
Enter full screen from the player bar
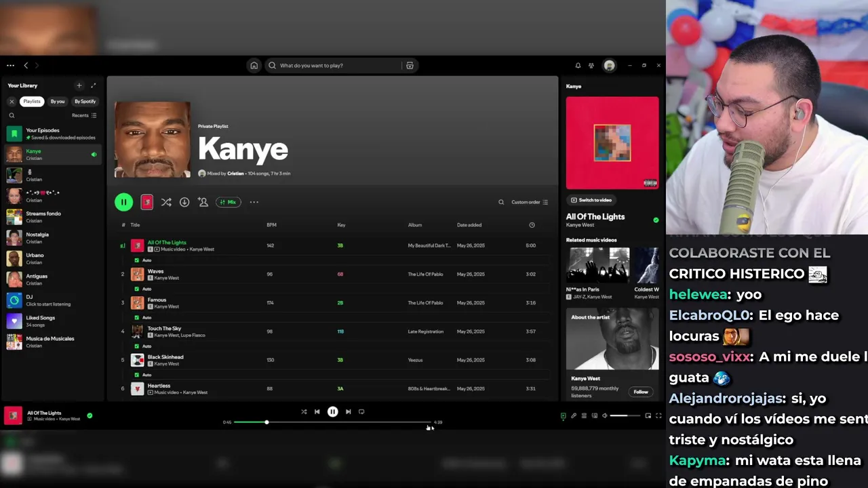click(658, 415)
